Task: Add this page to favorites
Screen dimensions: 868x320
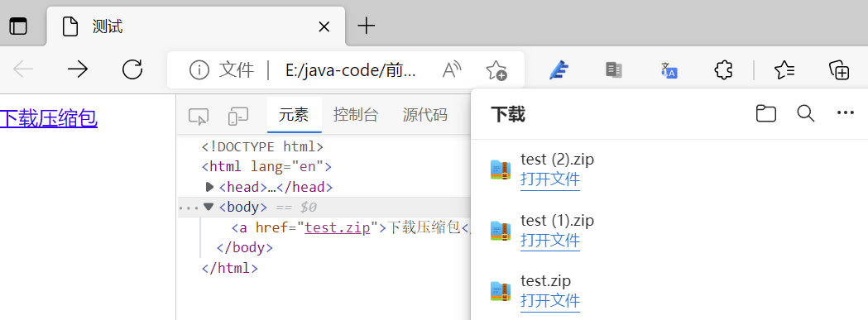Action: pyautogui.click(x=496, y=70)
